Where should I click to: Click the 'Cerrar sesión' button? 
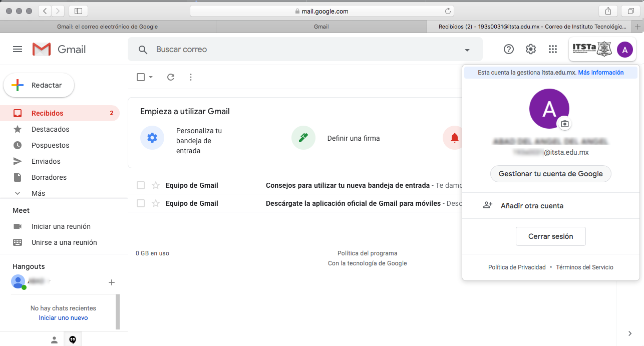551,236
